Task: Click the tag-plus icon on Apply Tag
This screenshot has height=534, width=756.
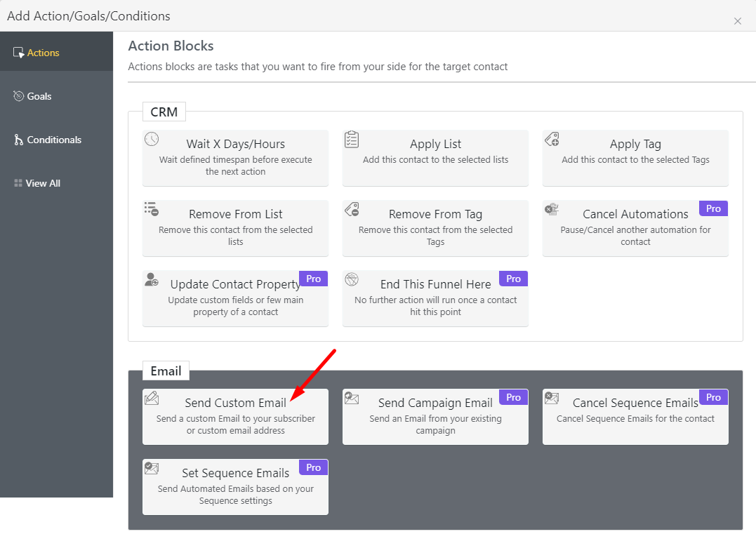Action: [552, 139]
